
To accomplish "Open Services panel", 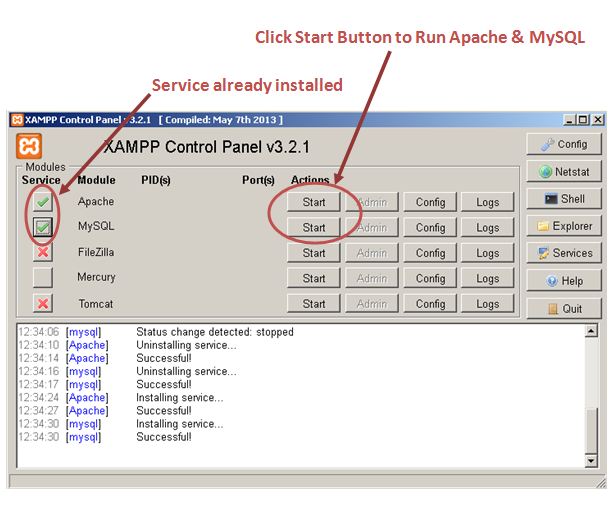I will pyautogui.click(x=564, y=253).
